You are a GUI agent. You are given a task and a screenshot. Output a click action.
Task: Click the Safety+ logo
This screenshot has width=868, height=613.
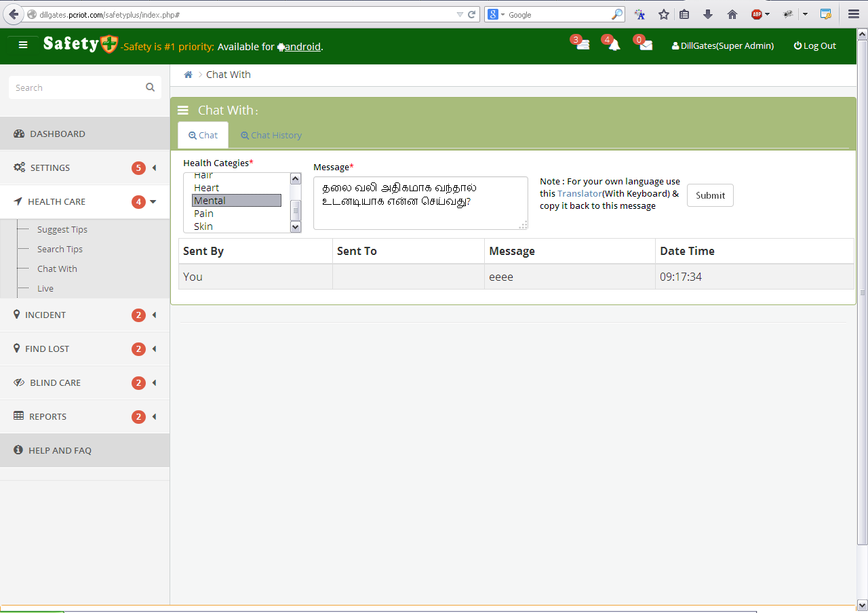pyautogui.click(x=81, y=44)
